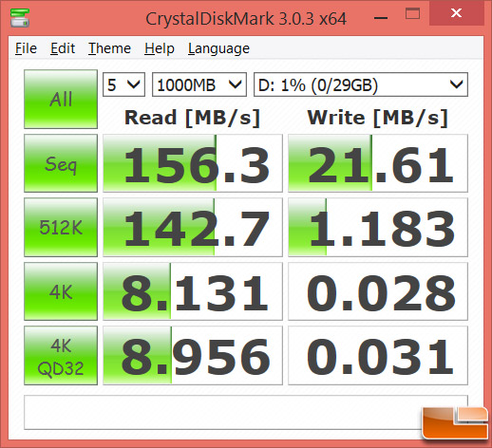This screenshot has width=492, height=448.
Task: Click the Seq write result 21.61
Action: point(378,163)
